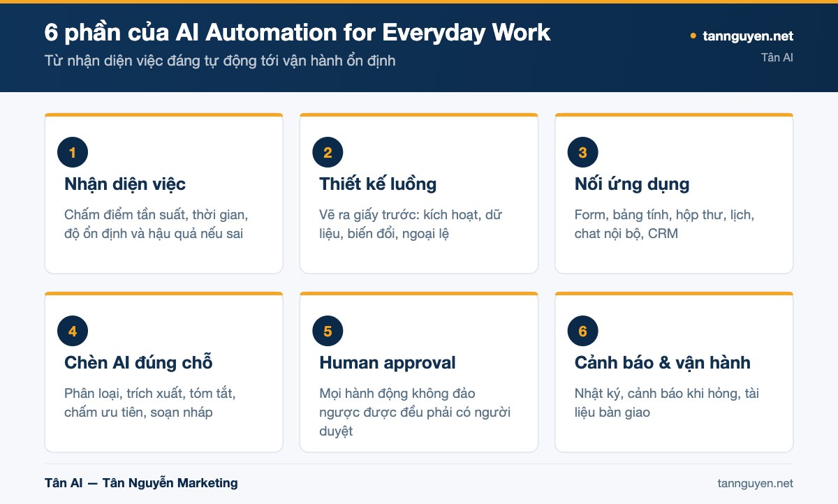838x504 pixels.
Task: Click the number 3 circle badge
Action: [x=583, y=152]
